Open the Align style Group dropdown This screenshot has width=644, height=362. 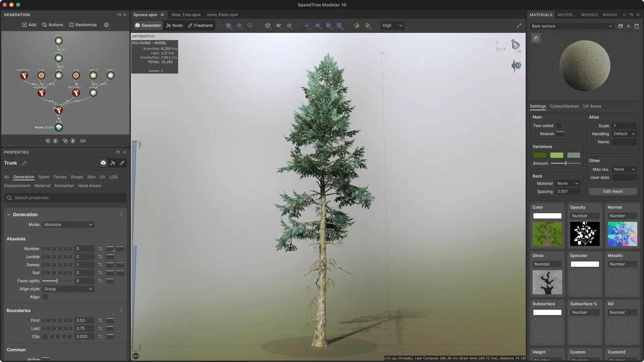click(68, 289)
